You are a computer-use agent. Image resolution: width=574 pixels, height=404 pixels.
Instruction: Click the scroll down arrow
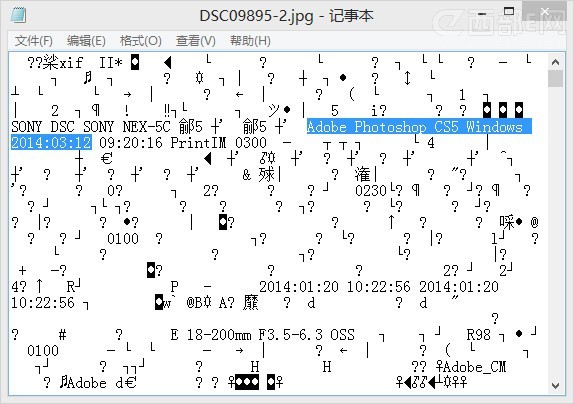(555, 386)
